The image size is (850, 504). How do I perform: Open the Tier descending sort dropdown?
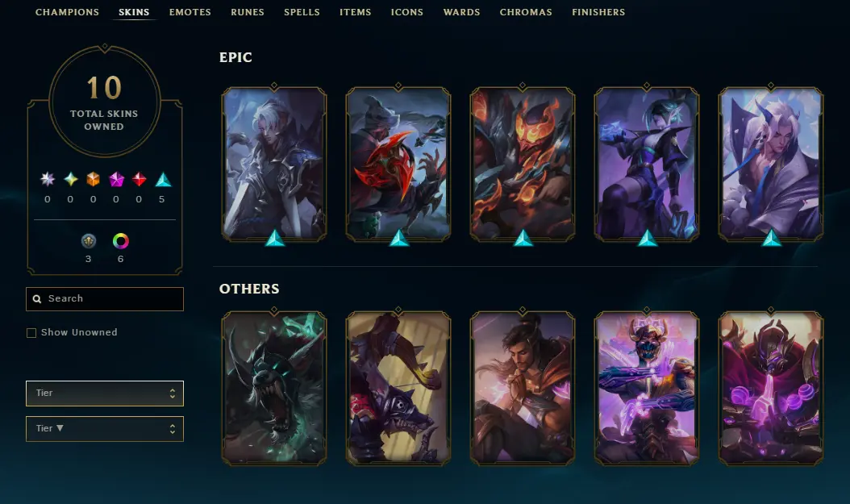[x=105, y=429]
